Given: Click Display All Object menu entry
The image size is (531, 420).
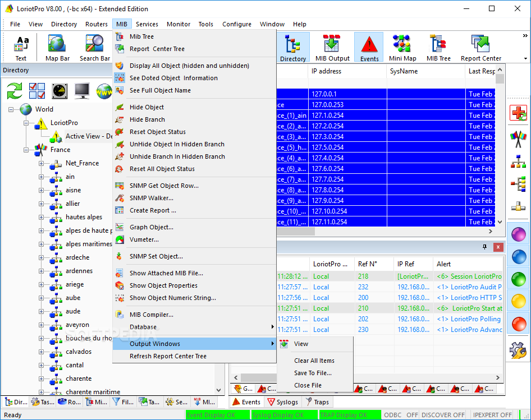Looking at the screenshot, I should [x=194, y=66].
